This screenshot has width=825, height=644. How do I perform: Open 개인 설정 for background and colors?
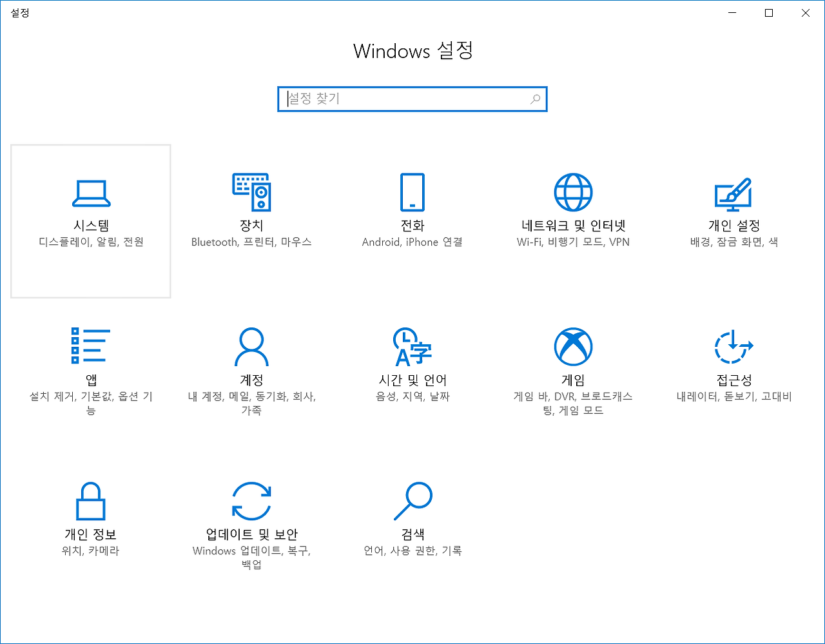click(733, 213)
